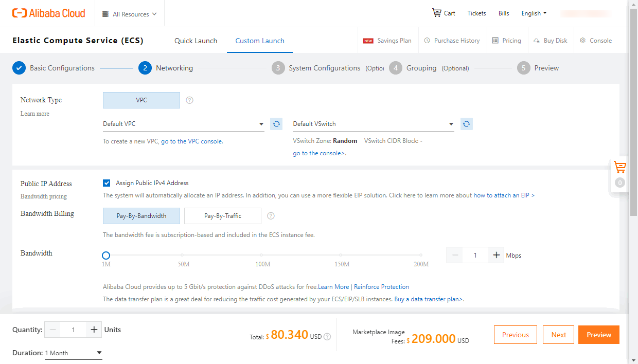Open the Duration dropdown showing 1 Month

click(73, 353)
